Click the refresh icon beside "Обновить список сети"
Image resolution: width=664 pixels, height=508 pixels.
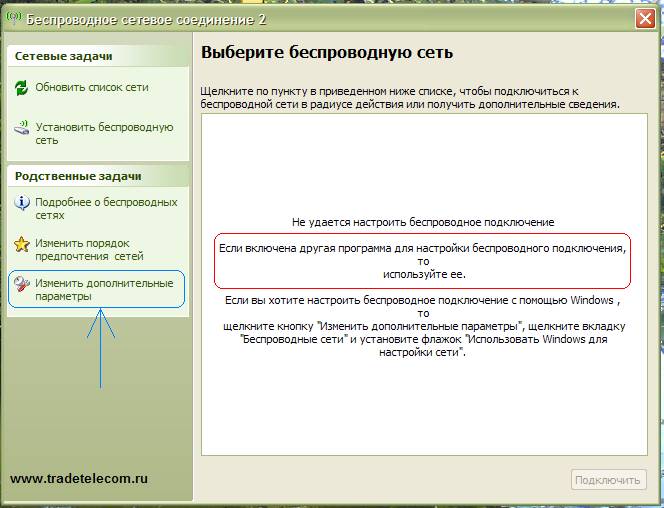[x=22, y=88]
